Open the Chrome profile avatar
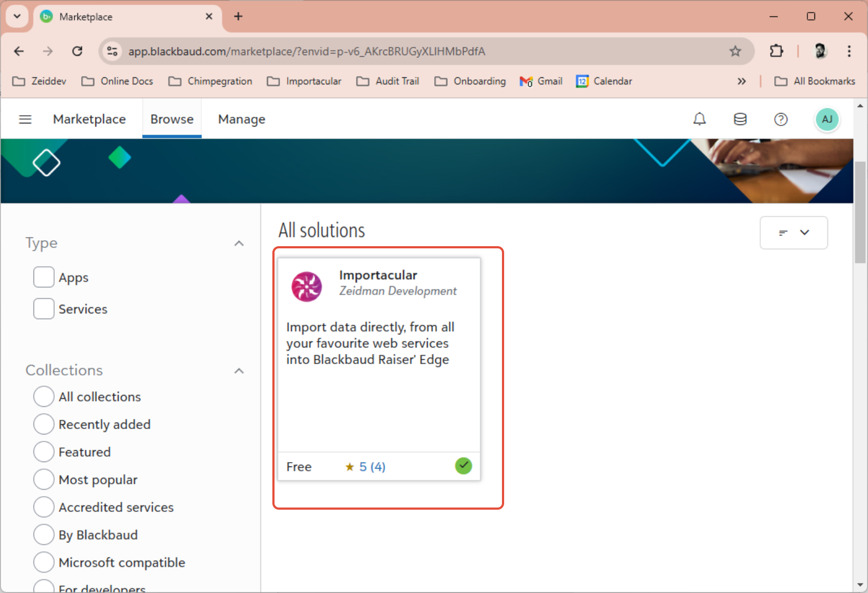868x593 pixels. (x=820, y=51)
